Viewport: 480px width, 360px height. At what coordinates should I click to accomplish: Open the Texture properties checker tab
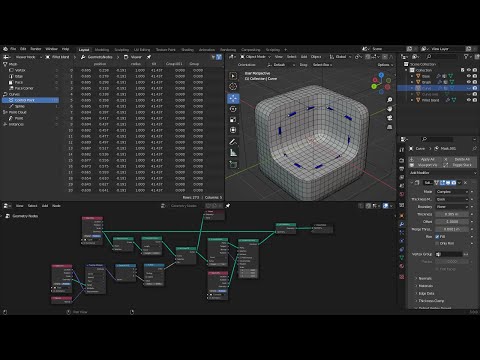pyautogui.click(x=402, y=277)
